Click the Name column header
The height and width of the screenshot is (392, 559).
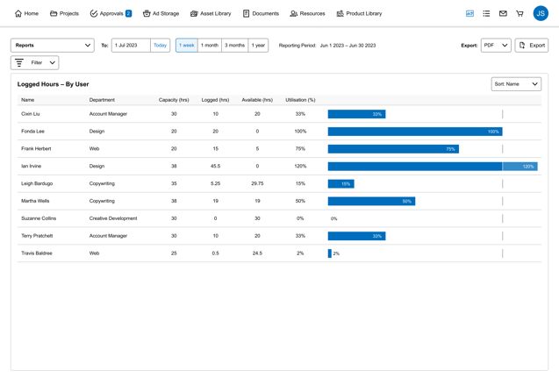(x=28, y=100)
